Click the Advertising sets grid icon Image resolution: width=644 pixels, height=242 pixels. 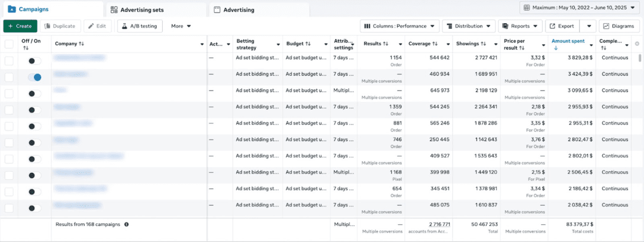click(114, 10)
